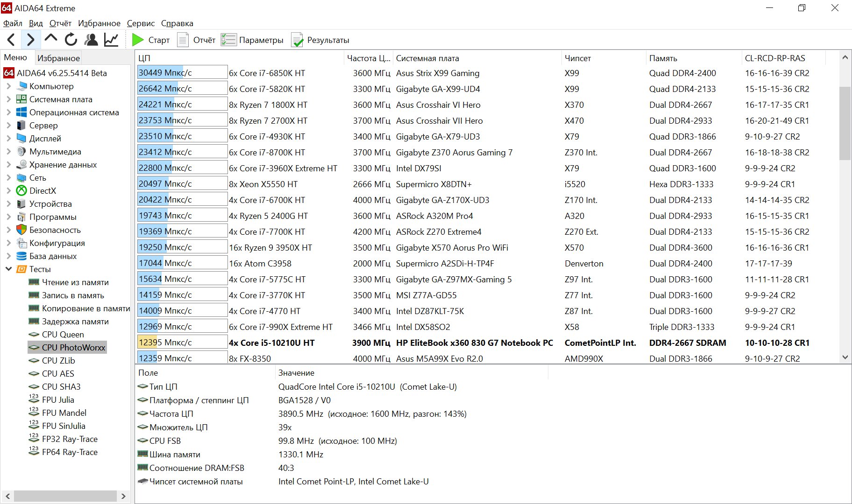The image size is (852, 504).
Task: Sort by the Чипсет column header
Action: point(603,58)
